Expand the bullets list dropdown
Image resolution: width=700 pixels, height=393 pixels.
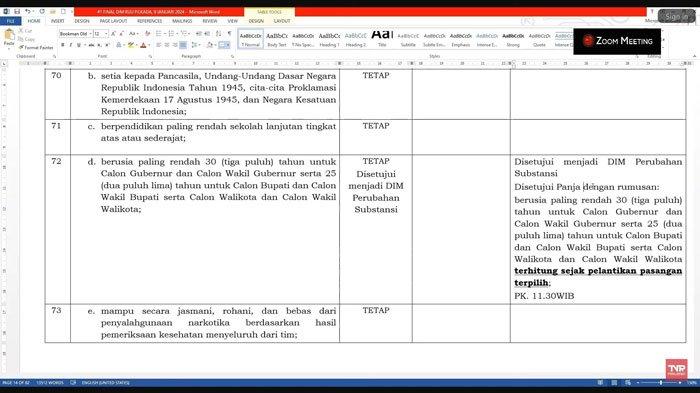pyautogui.click(x=165, y=33)
